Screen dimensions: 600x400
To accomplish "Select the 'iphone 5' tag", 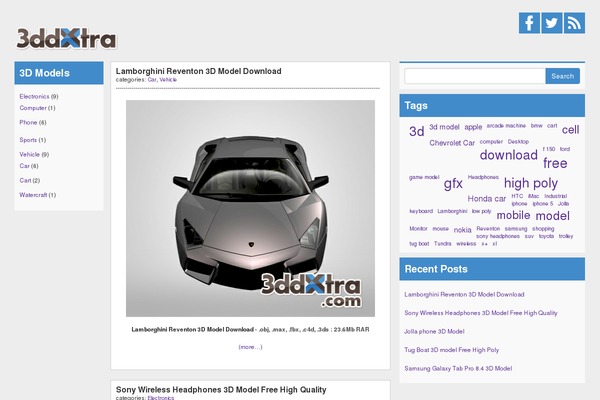I will [543, 204].
